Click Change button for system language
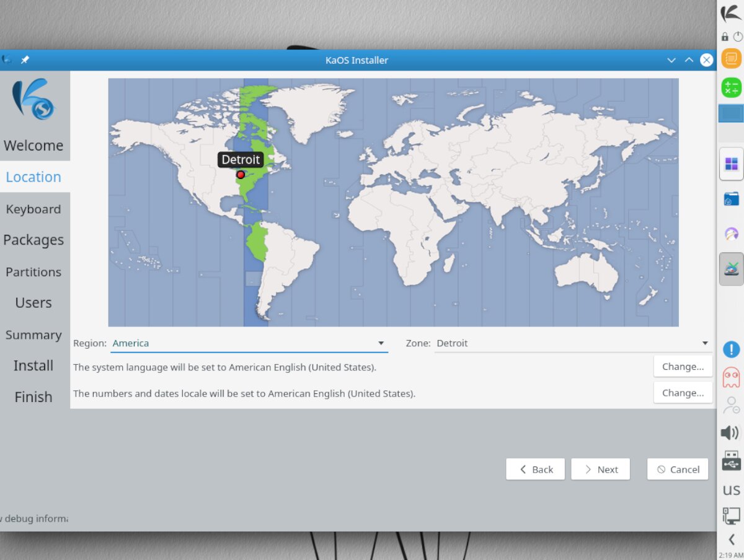Image resolution: width=744 pixels, height=560 pixels. click(683, 367)
